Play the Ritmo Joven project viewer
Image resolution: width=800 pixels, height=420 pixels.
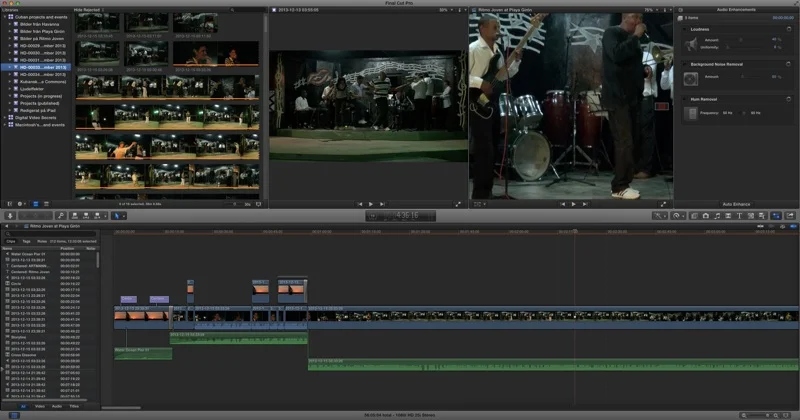point(573,204)
